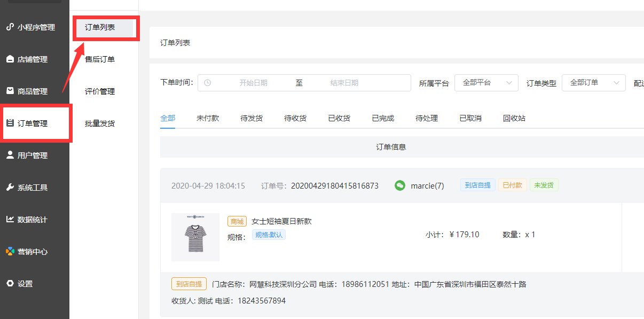Click the 小程序管理 sidebar icon

(10, 27)
